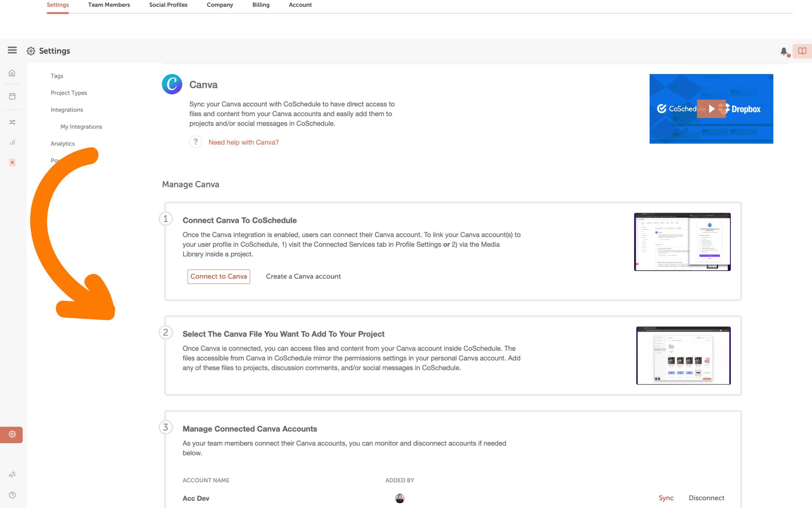The height and width of the screenshot is (508, 812).
Task: Go to Home icon in sidebar
Action: click(x=12, y=73)
